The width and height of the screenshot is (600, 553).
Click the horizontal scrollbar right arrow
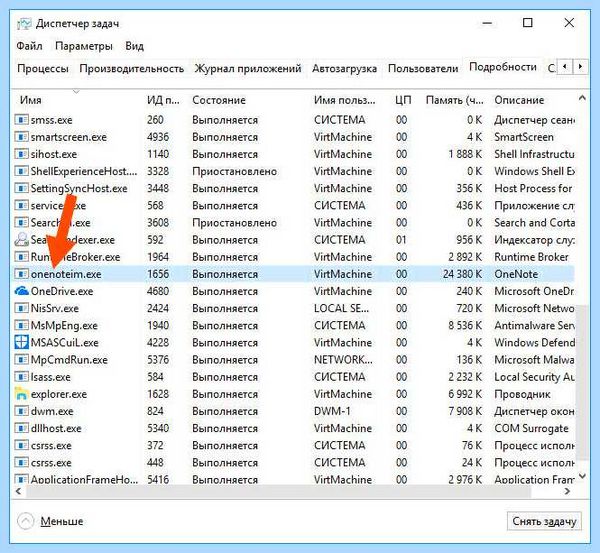[x=567, y=491]
